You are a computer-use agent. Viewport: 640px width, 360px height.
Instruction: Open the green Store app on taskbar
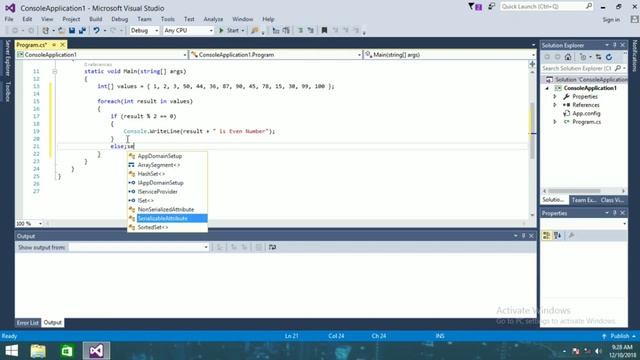click(x=67, y=351)
